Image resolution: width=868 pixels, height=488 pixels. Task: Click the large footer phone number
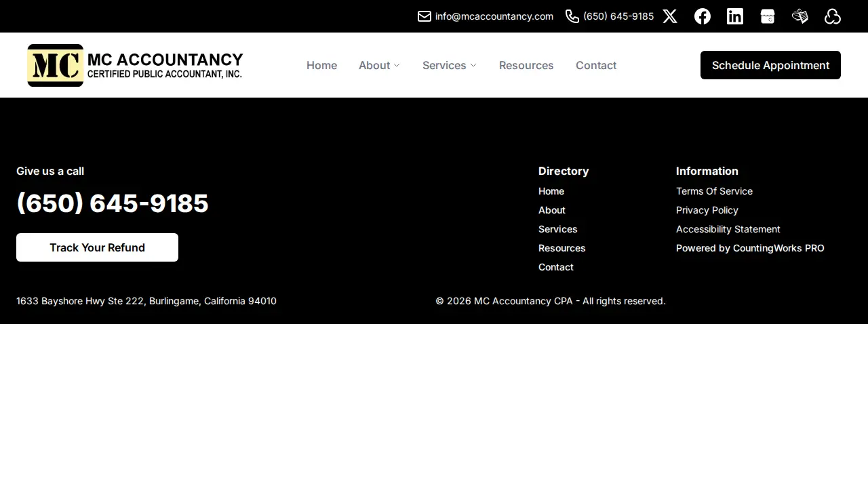tap(113, 203)
